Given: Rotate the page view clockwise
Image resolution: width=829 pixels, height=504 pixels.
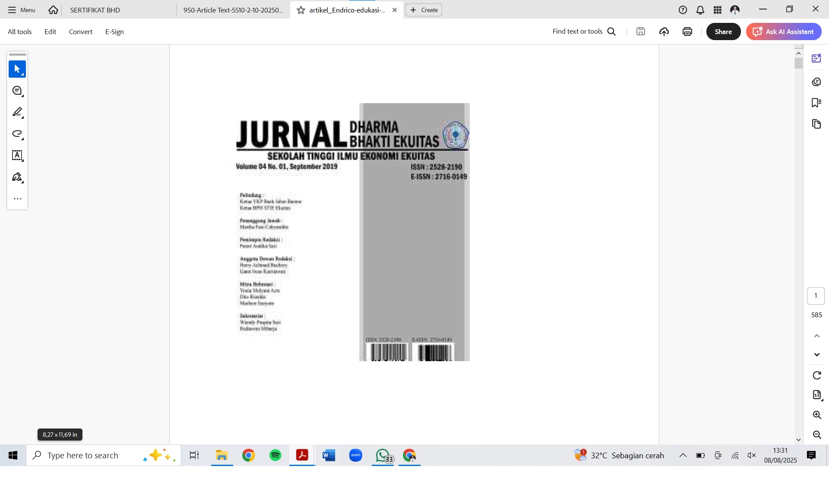Looking at the screenshot, I should (x=817, y=375).
